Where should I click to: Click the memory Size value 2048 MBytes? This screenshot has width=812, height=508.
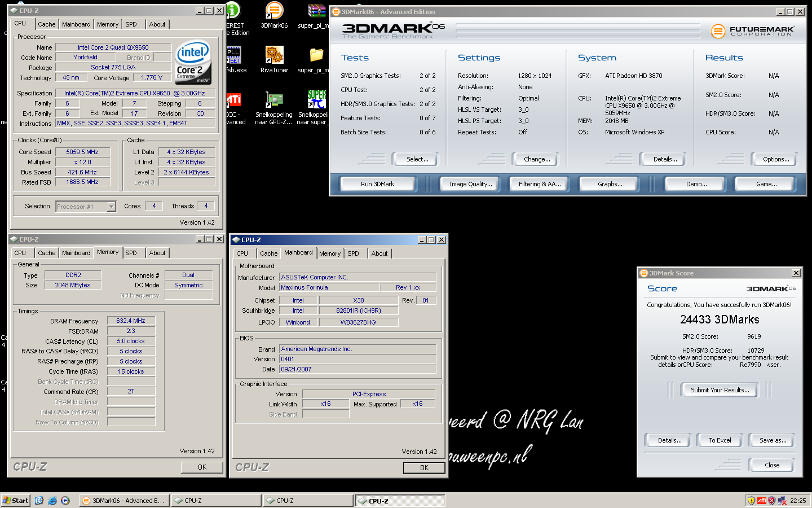[x=73, y=285]
